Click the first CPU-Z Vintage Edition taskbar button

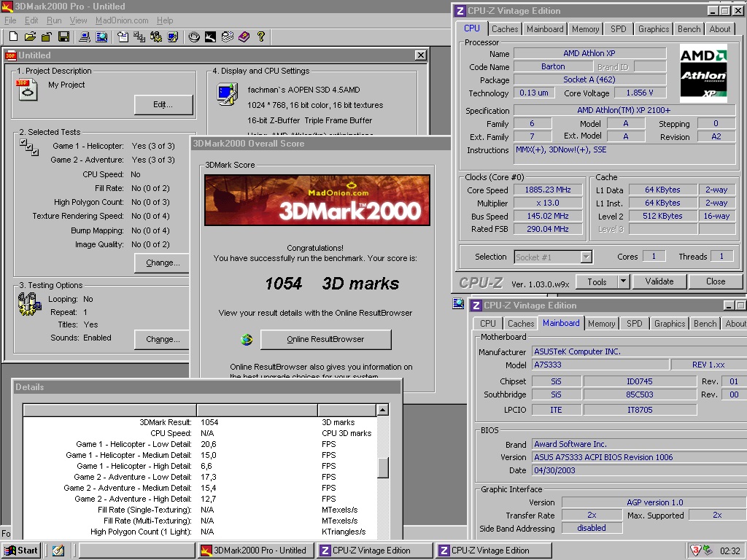click(x=373, y=551)
